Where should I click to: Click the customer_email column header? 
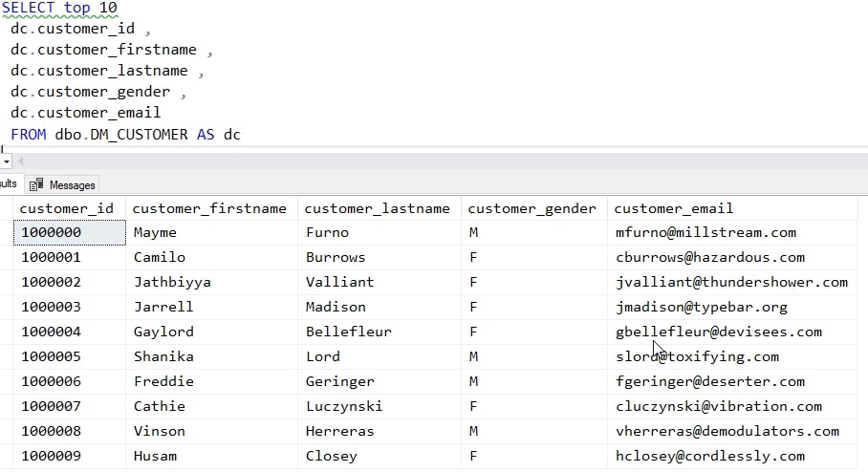(674, 208)
